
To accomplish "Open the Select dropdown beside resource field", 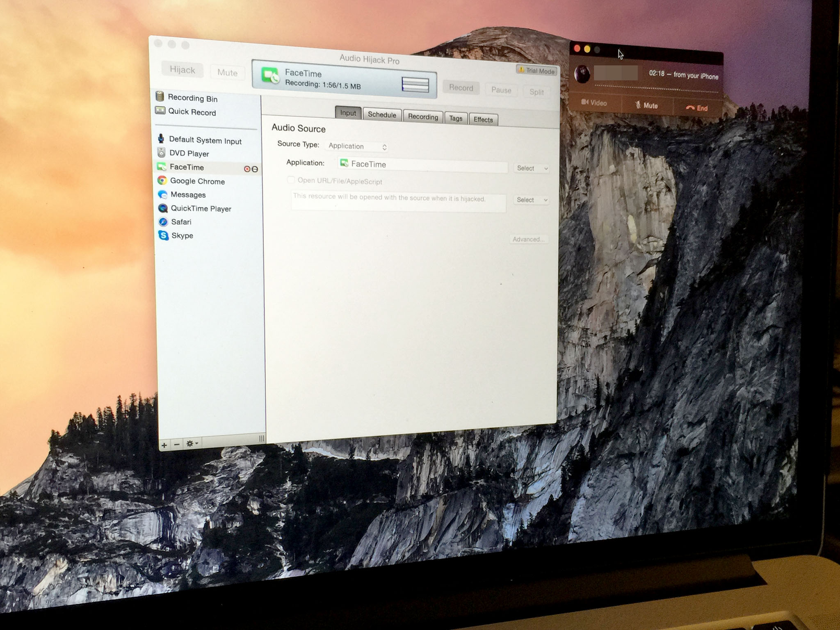I will tap(532, 200).
